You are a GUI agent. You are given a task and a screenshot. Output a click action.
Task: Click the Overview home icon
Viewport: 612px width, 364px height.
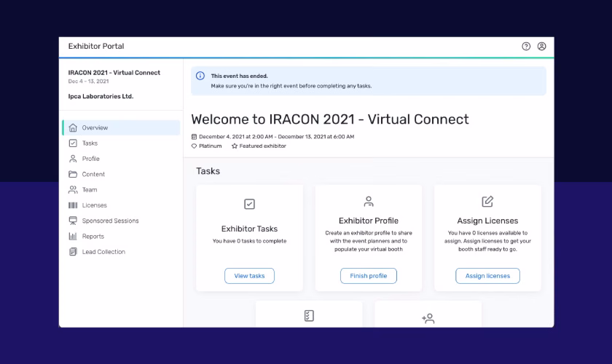tap(73, 127)
